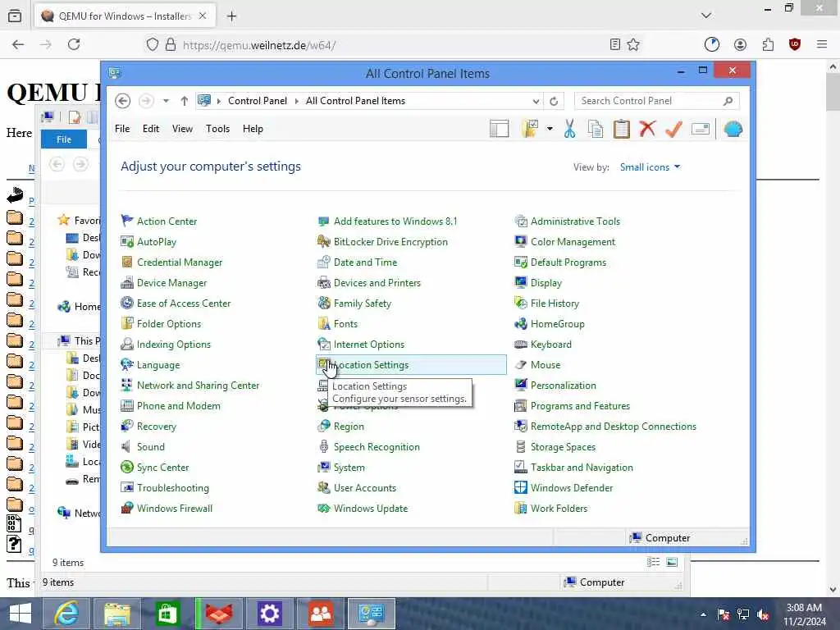Click the Speech Recognition microphone icon
The height and width of the screenshot is (630, 840).
pos(323,447)
